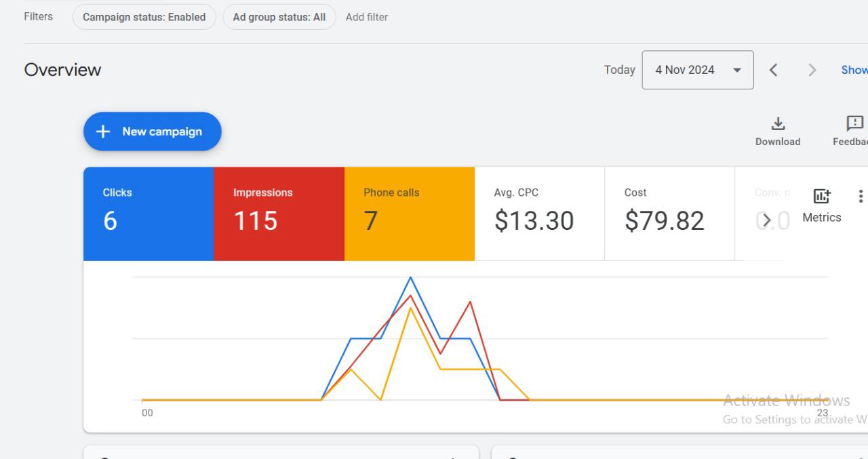This screenshot has height=459, width=868.
Task: Toggle the blue Clicks metric card
Action: [x=149, y=214]
